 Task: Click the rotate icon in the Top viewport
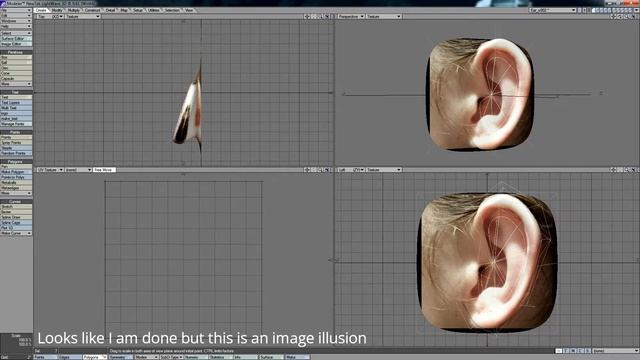tap(313, 17)
